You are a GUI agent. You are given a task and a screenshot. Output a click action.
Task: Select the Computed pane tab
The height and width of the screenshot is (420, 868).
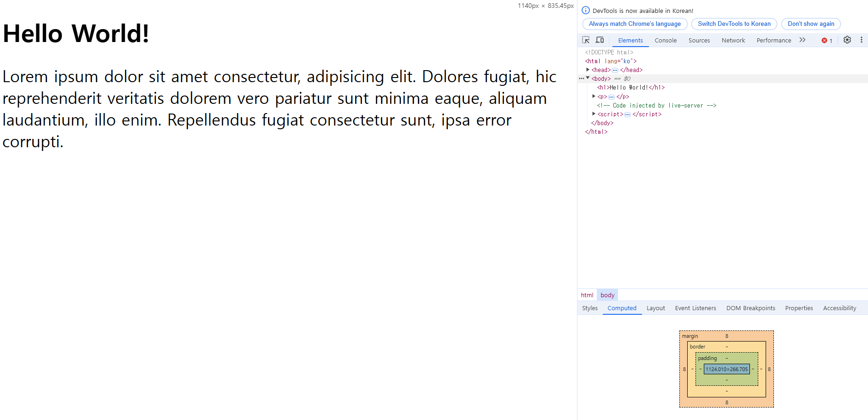(x=622, y=308)
